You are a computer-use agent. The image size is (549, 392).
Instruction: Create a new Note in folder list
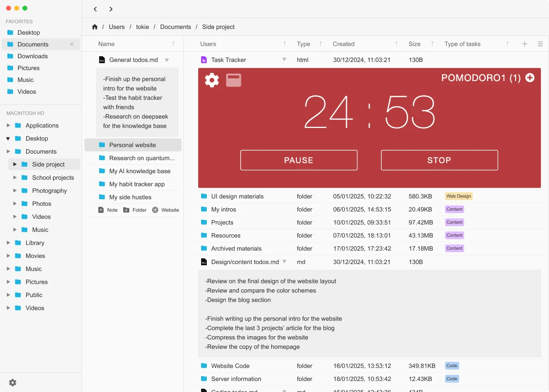click(108, 210)
